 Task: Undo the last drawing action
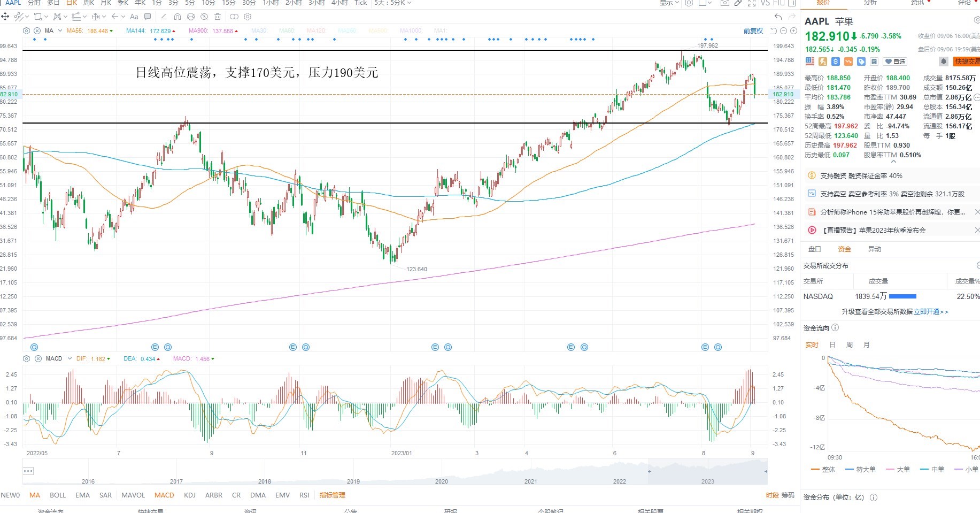pyautogui.click(x=778, y=17)
